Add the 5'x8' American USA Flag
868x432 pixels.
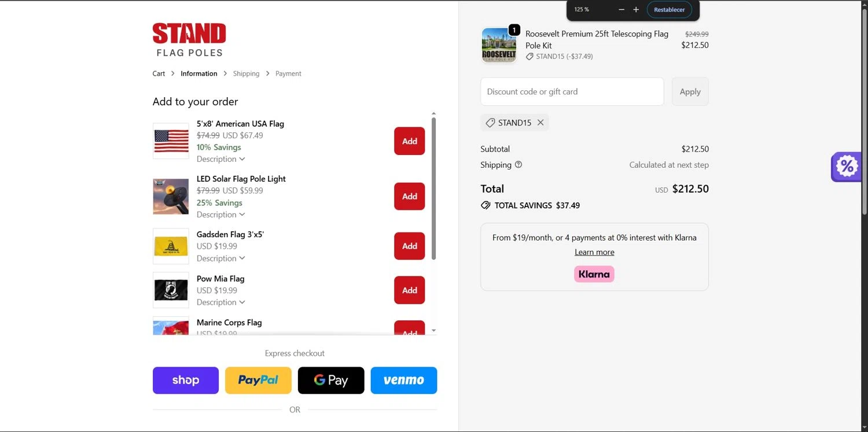pyautogui.click(x=410, y=141)
